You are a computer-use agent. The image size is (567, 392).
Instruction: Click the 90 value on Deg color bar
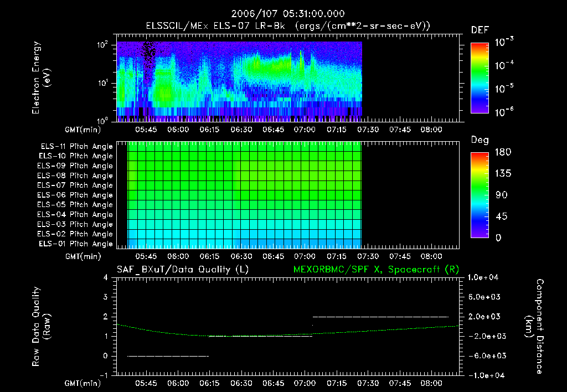(502, 195)
